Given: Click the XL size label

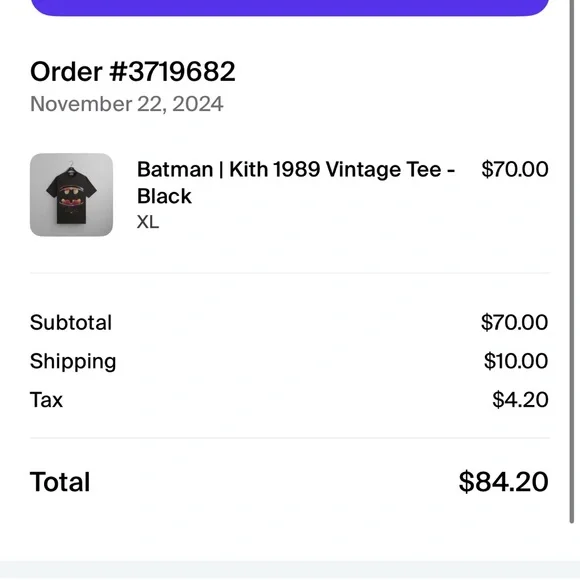Looking at the screenshot, I should click(148, 222).
